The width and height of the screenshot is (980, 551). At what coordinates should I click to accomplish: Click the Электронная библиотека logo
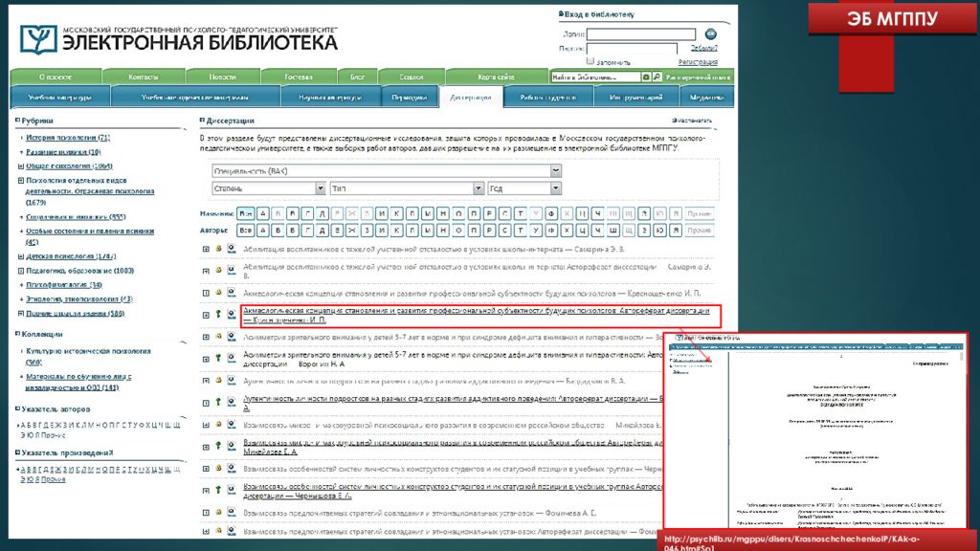tap(179, 39)
